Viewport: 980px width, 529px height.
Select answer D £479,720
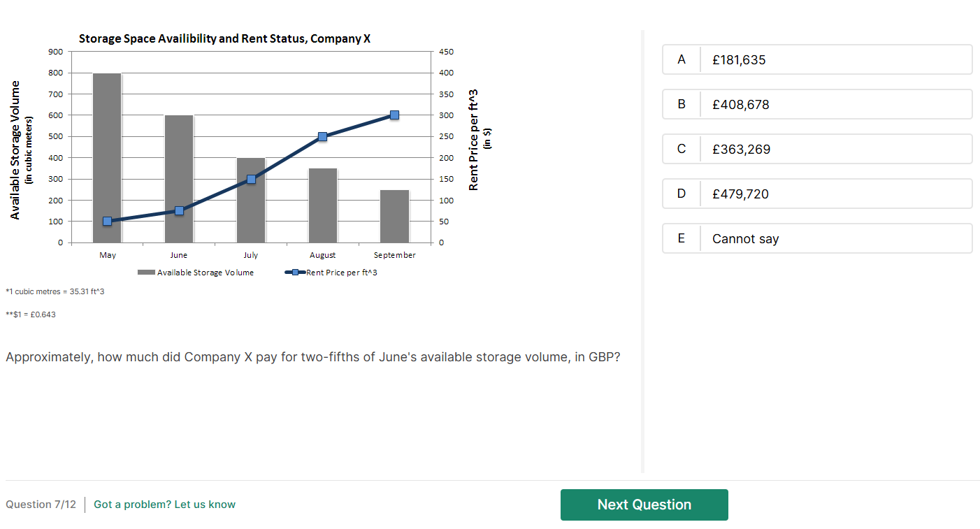pos(816,194)
